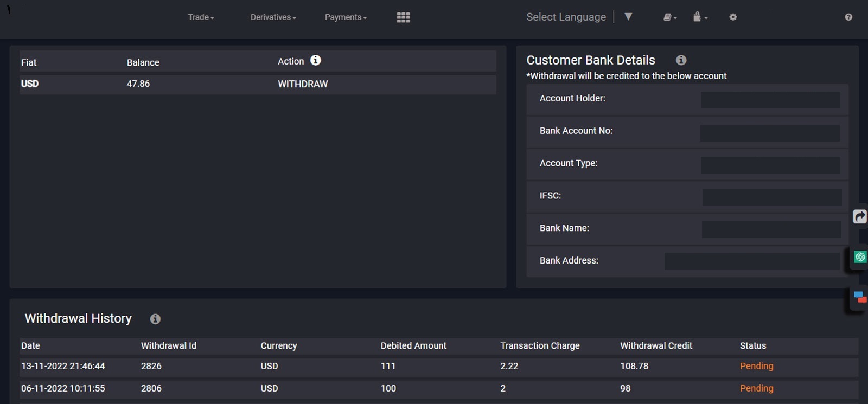Expand the Trade menu
Viewport: 868px width, 404px height.
(201, 17)
